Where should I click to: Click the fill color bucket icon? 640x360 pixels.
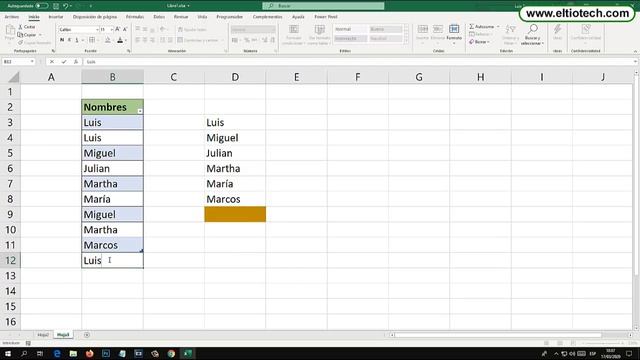pyautogui.click(x=108, y=40)
